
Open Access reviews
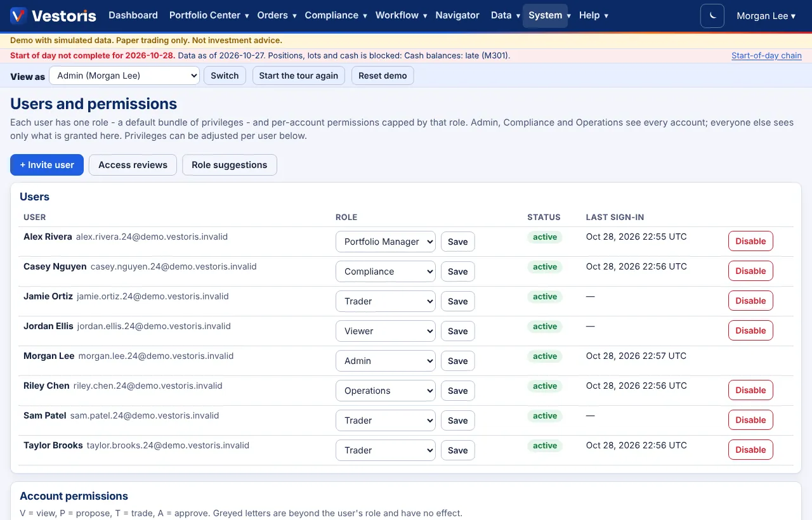pyautogui.click(x=133, y=165)
